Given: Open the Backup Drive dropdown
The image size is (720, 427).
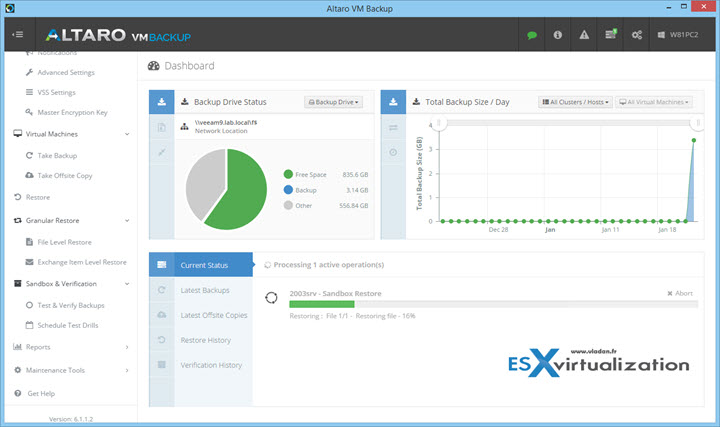Looking at the screenshot, I should pos(333,102).
